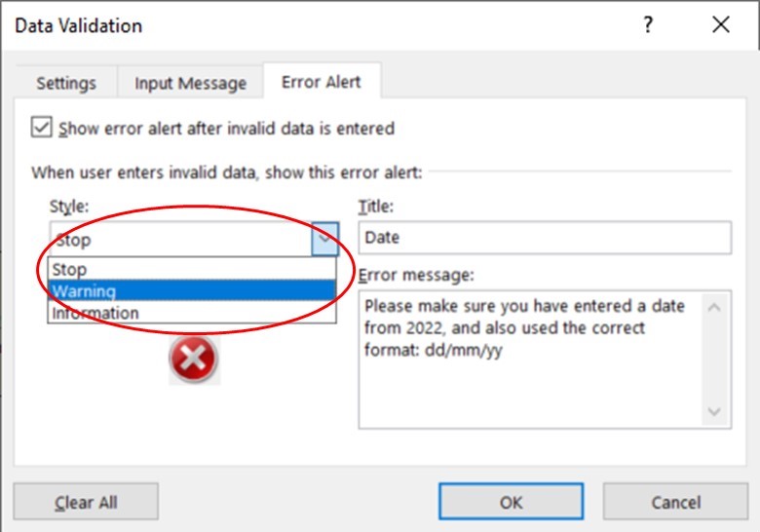Open the Input Message tab

190,83
